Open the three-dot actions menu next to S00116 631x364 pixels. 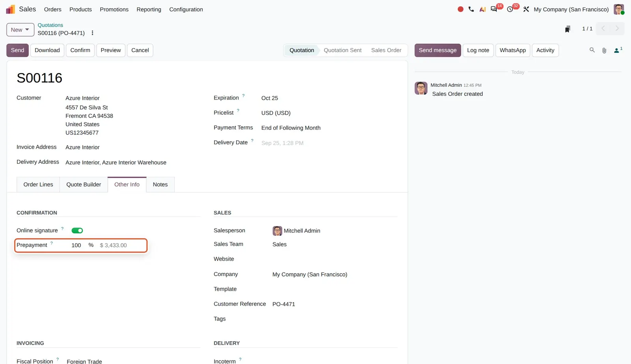92,33
